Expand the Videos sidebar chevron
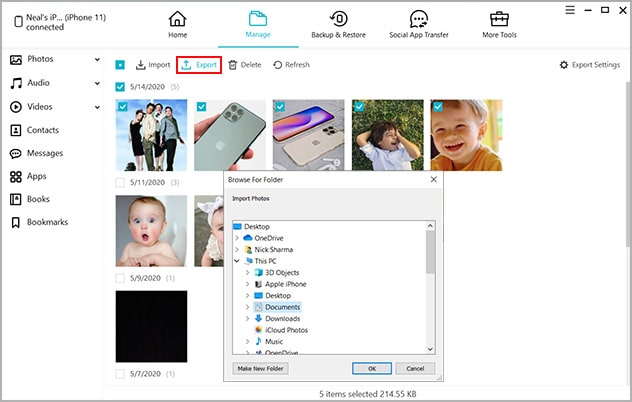The image size is (632, 402). coord(97,107)
